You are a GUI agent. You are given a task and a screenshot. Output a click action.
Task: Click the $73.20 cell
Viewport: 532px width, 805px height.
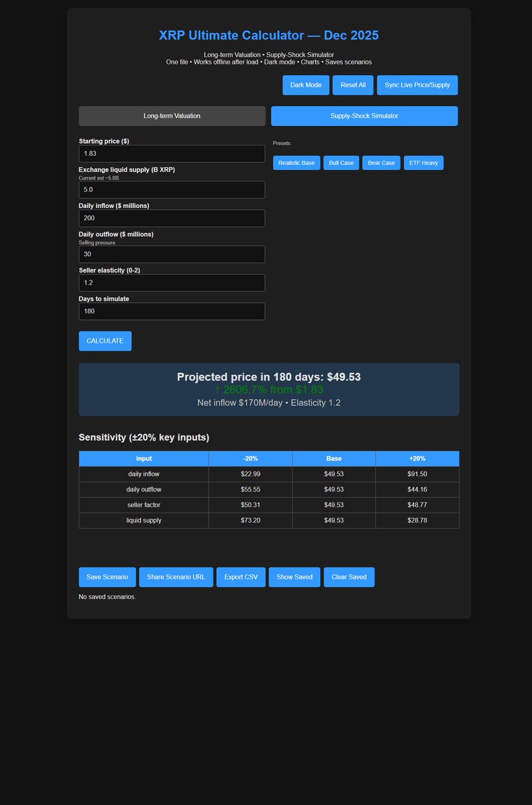[250, 521]
